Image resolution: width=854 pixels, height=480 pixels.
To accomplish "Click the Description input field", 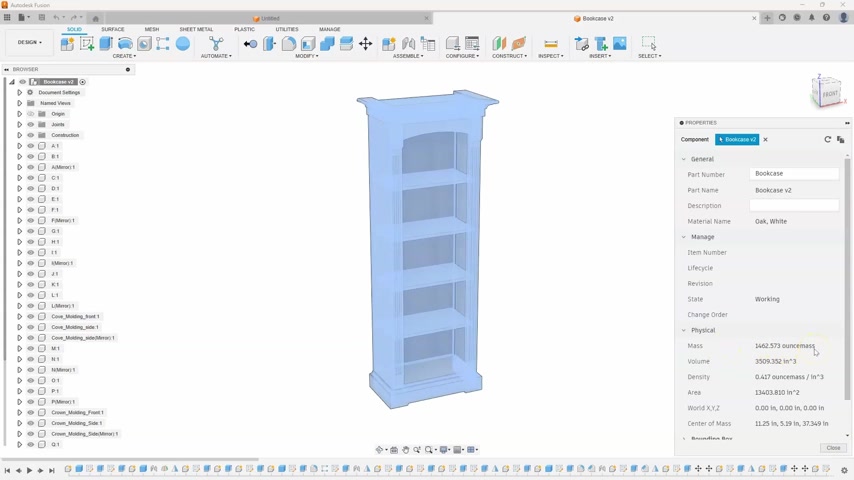I will (794, 205).
